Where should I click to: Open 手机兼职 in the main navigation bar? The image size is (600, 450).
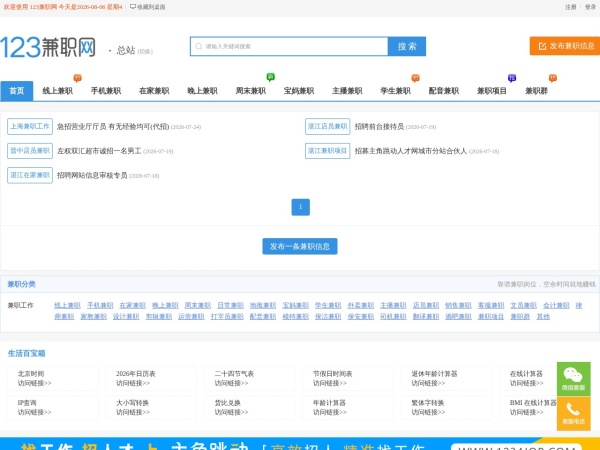click(106, 91)
